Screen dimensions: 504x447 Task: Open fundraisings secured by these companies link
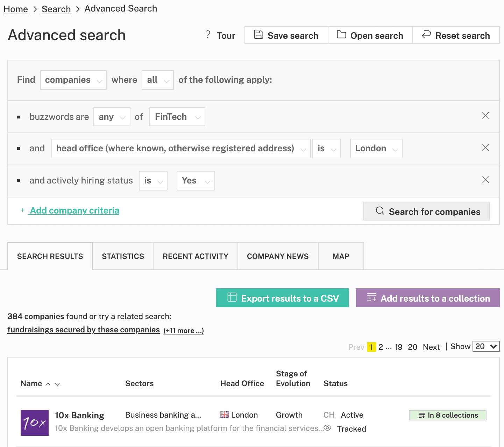click(x=84, y=330)
